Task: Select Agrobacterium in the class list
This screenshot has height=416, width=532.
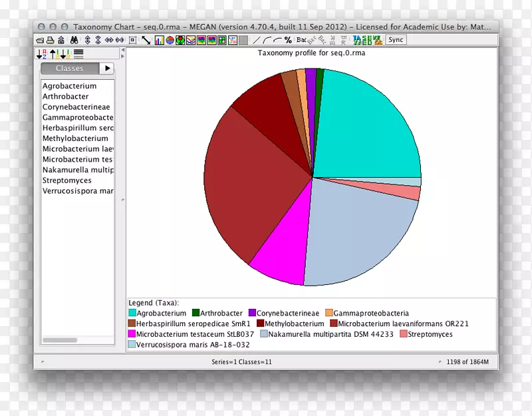Action: coord(69,86)
